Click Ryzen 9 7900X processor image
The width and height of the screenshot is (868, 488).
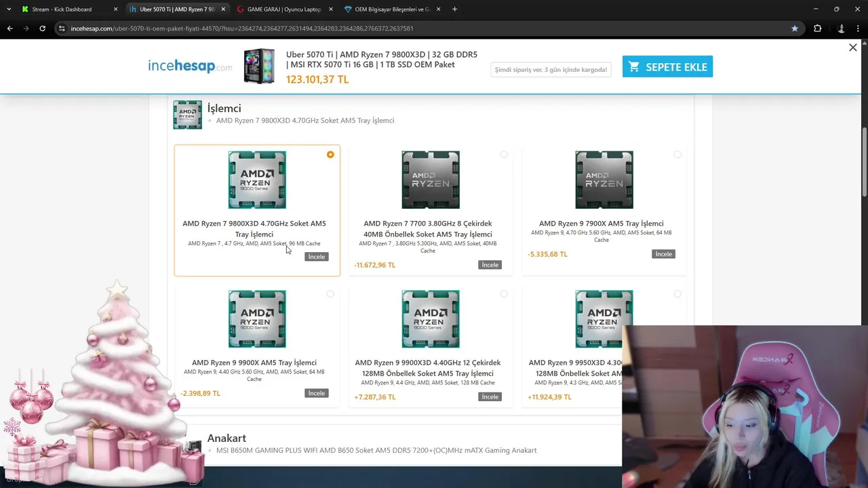(604, 180)
